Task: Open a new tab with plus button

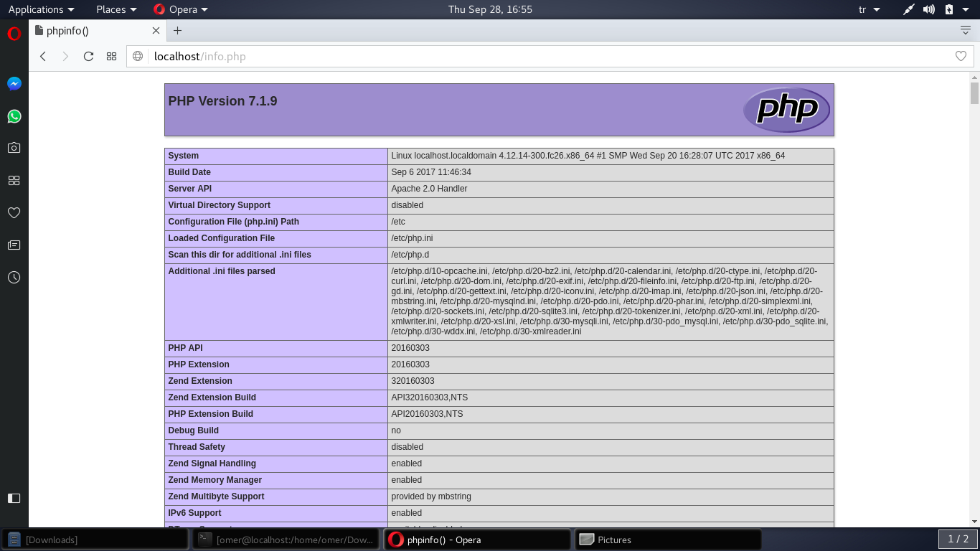Action: tap(178, 30)
